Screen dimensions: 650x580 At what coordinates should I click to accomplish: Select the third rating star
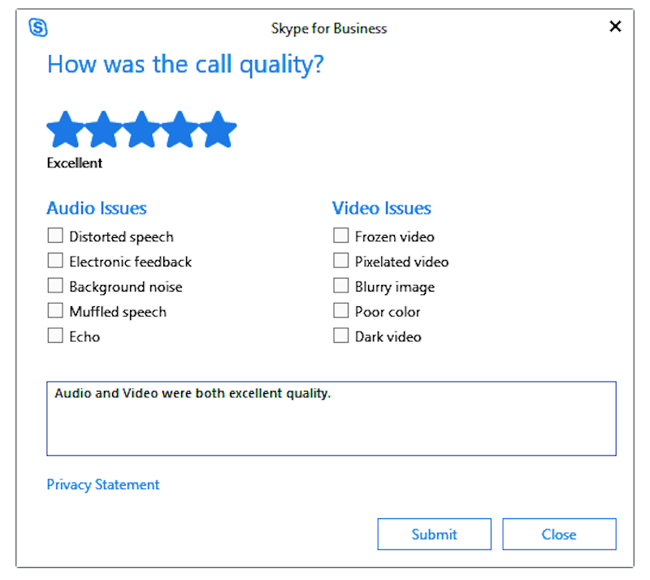[x=142, y=130]
